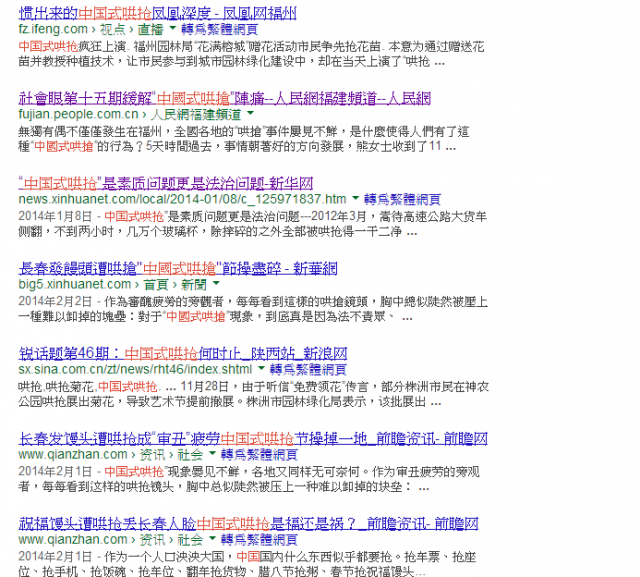Click 轉為繁體網頁 for 祝福馒头 qianzhan result
Image resolution: width=640 pixels, height=577 pixels.
[x=259, y=539]
